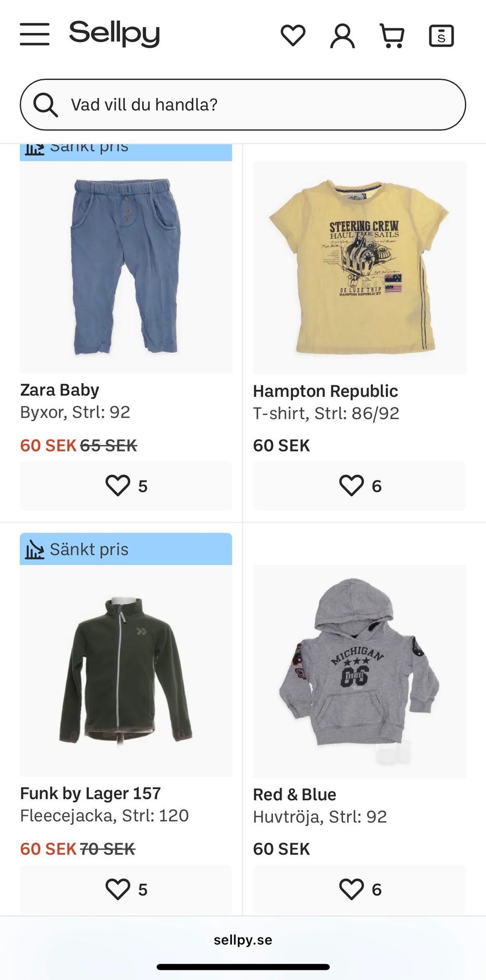Click the 'Sänkt pris' badge on fleece jacket
The image size is (486, 980).
[126, 549]
